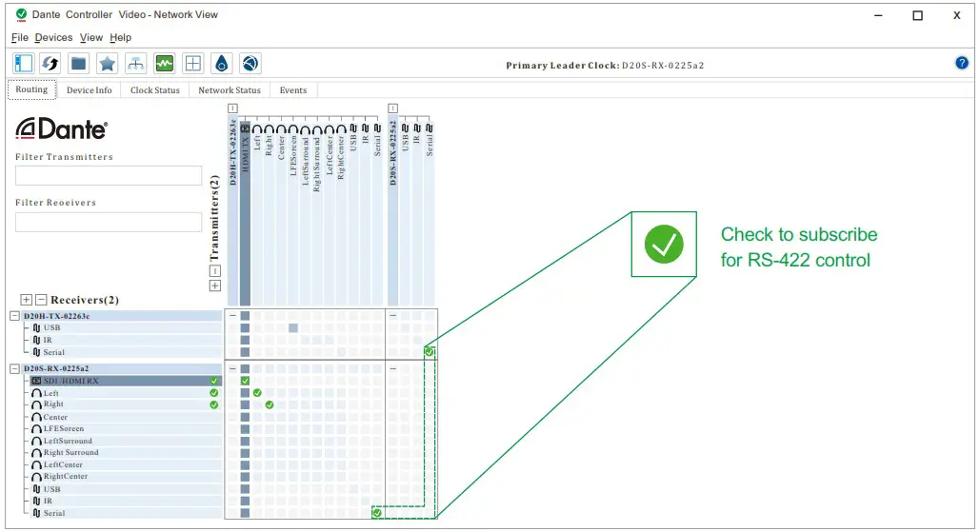Viewport: 980px width, 532px height.
Task: Click the water drop toolbar icon
Action: [221, 63]
